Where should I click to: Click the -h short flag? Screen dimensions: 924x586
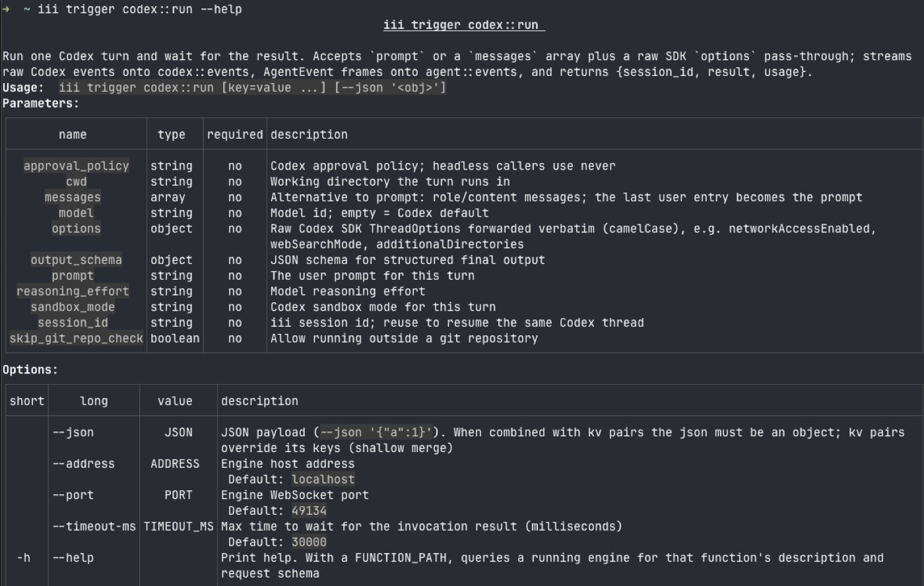pos(24,558)
